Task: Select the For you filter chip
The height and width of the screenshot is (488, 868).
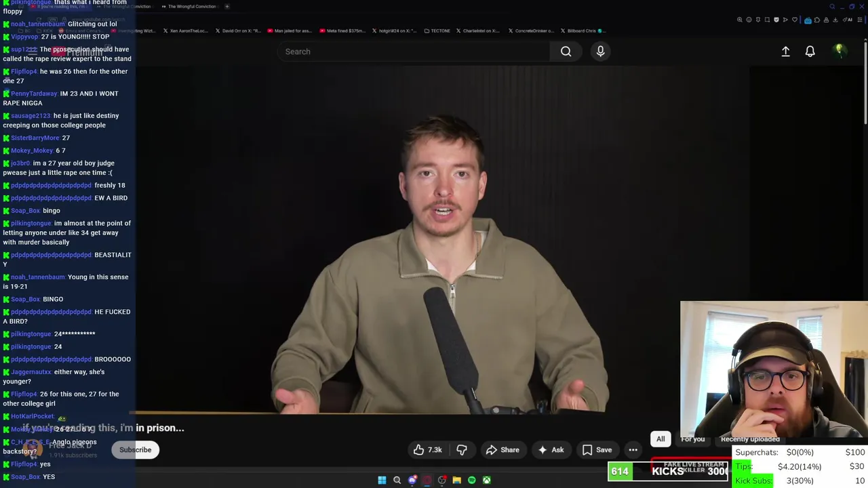Action: [692, 439]
